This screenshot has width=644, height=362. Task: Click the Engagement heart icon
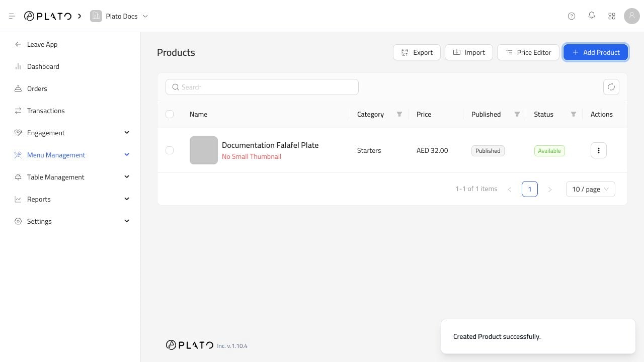click(x=18, y=133)
